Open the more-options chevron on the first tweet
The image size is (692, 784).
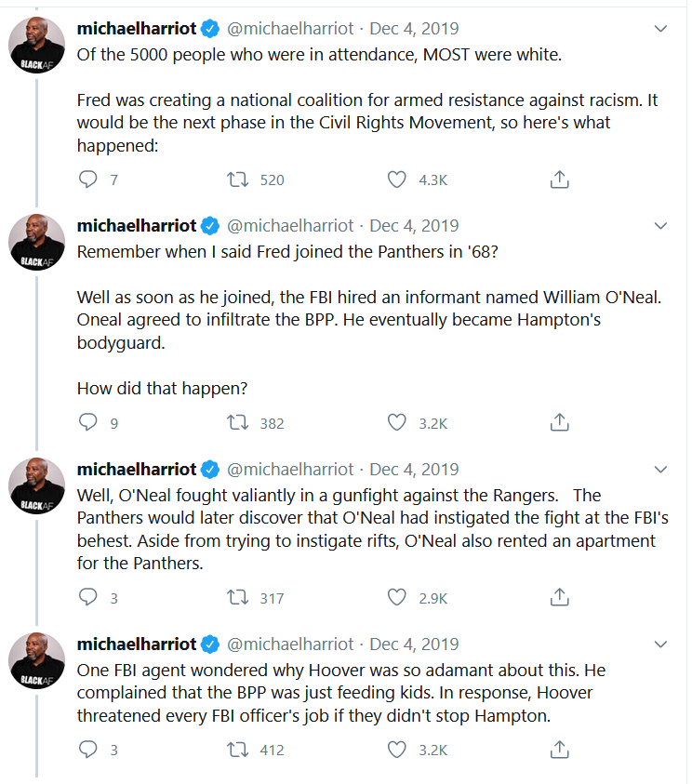(x=660, y=29)
